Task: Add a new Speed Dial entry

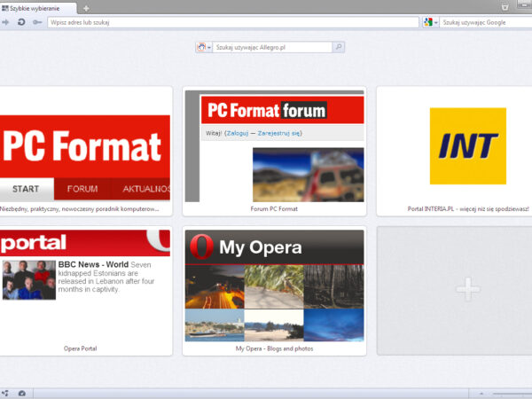Action: coord(468,290)
